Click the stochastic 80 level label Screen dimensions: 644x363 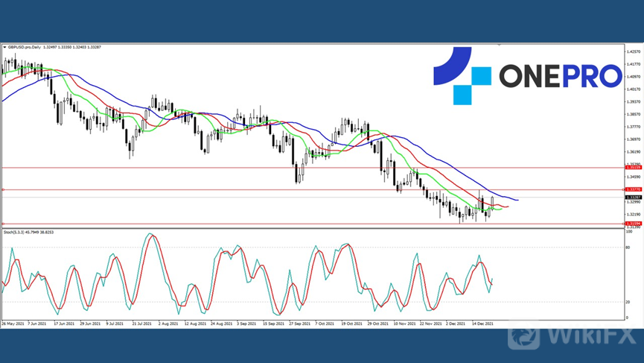[x=629, y=247]
